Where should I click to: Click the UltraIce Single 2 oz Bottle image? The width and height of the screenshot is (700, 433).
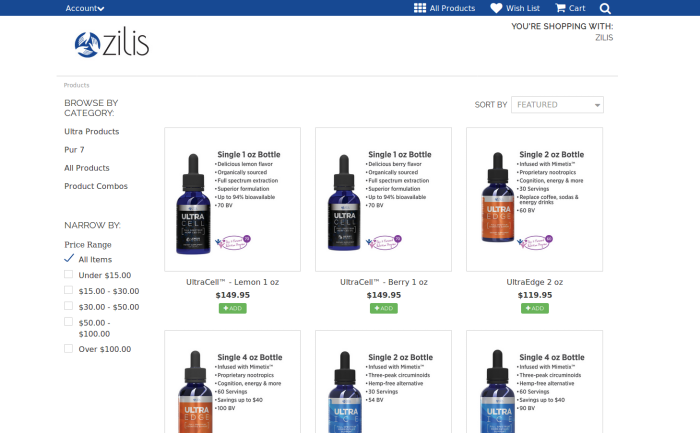[383, 382]
